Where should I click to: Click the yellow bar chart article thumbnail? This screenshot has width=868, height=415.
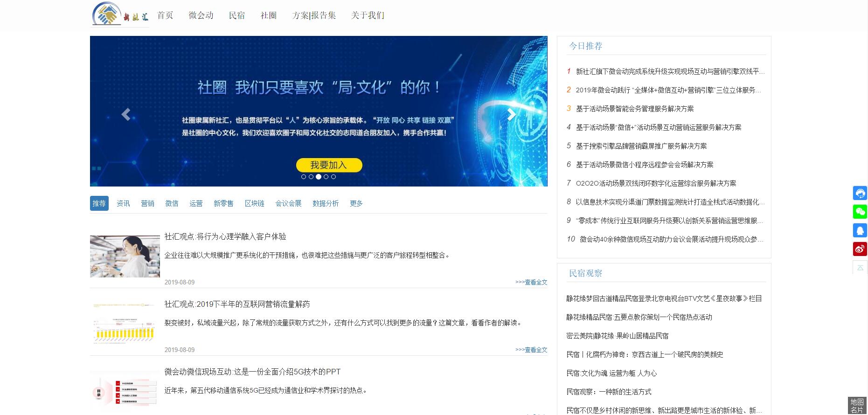pos(125,324)
